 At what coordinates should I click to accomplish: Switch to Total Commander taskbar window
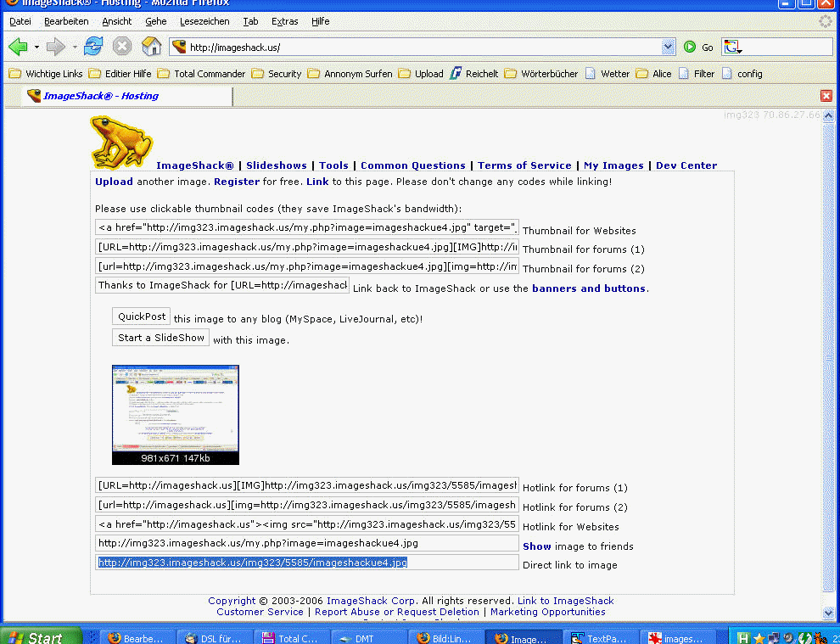[291, 637]
